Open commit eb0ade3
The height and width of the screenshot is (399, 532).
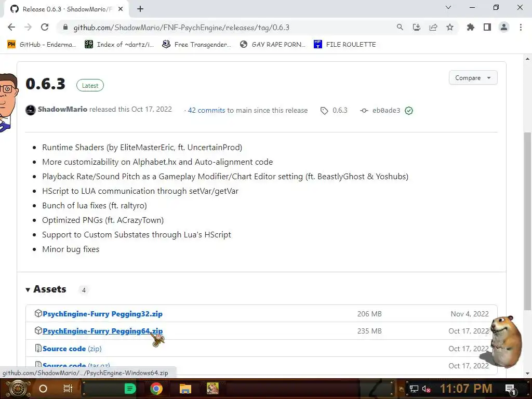[x=386, y=110]
